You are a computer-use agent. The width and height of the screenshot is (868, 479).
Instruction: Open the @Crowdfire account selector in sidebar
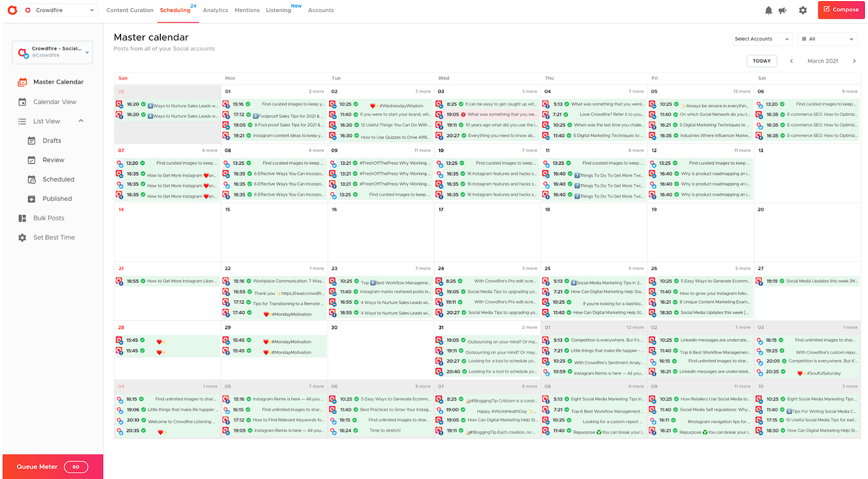point(52,52)
